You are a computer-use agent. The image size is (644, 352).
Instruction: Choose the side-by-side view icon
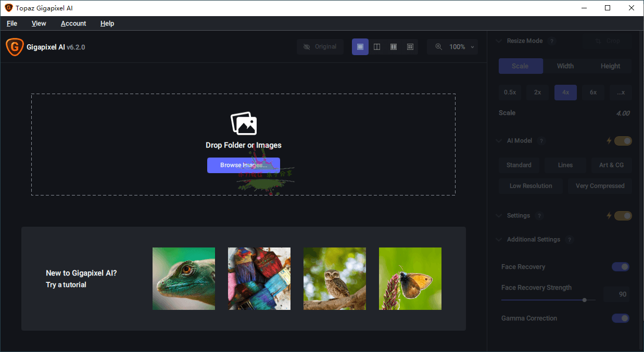coord(394,47)
